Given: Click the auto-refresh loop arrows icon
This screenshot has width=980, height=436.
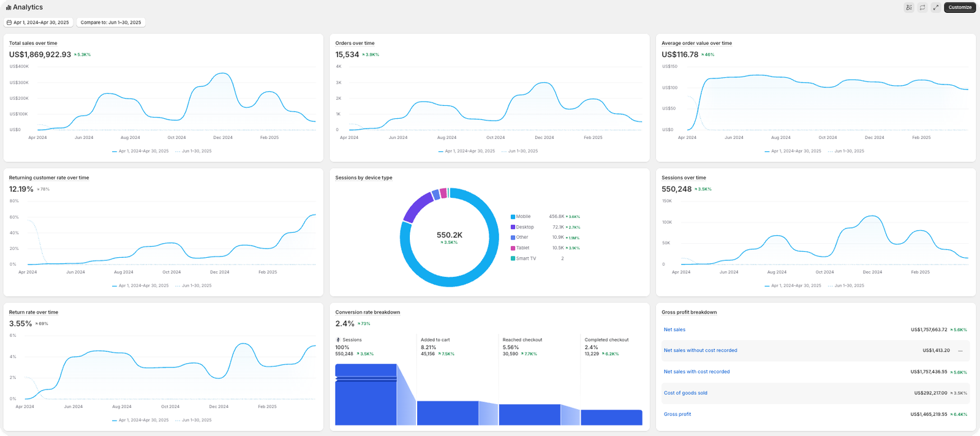Looking at the screenshot, I should tap(922, 7).
